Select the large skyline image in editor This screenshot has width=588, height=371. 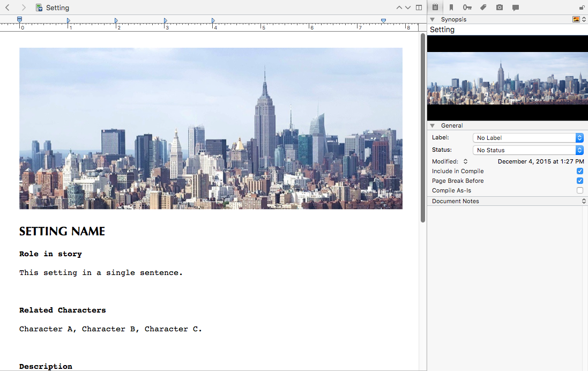(211, 128)
